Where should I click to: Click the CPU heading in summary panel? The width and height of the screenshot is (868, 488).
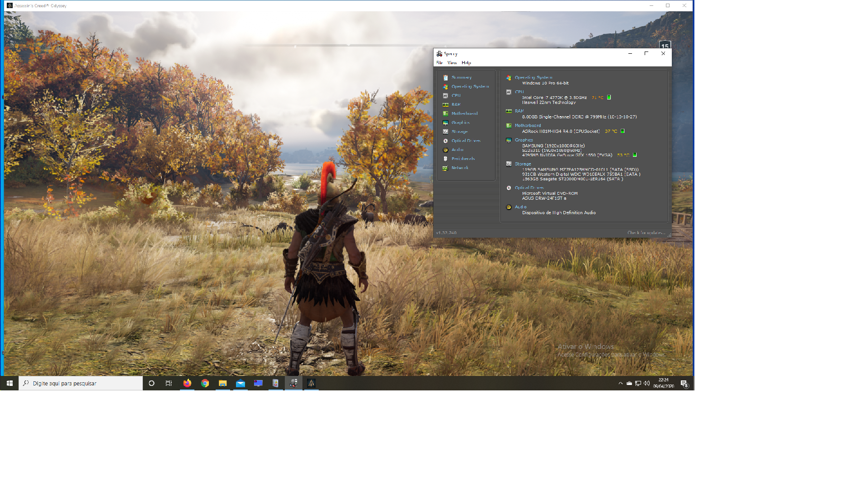click(519, 92)
